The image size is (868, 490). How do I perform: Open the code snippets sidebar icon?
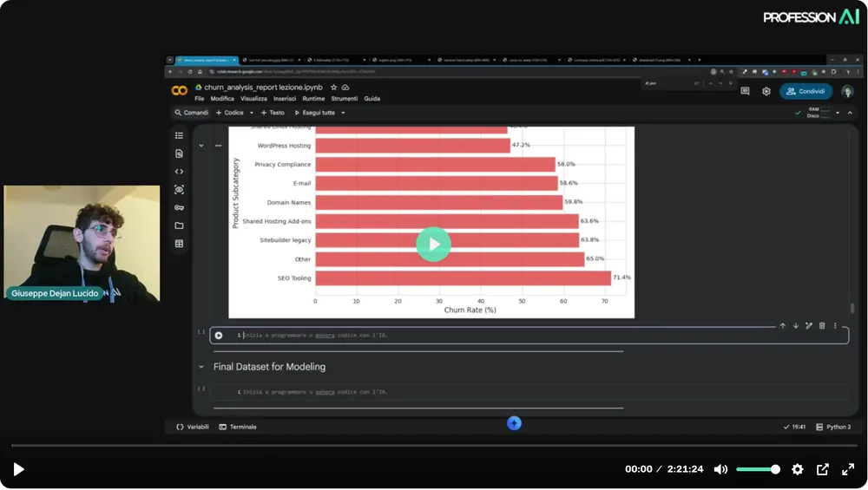point(180,172)
